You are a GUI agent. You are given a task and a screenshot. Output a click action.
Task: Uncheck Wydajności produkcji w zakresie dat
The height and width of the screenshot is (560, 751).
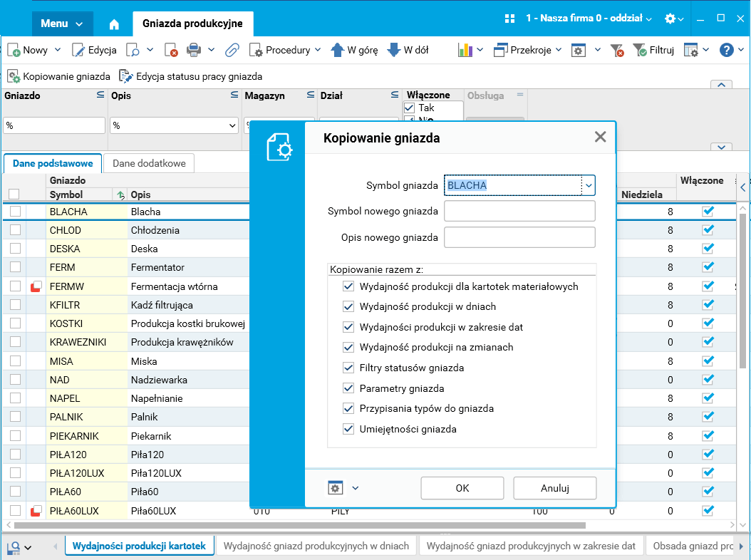348,327
